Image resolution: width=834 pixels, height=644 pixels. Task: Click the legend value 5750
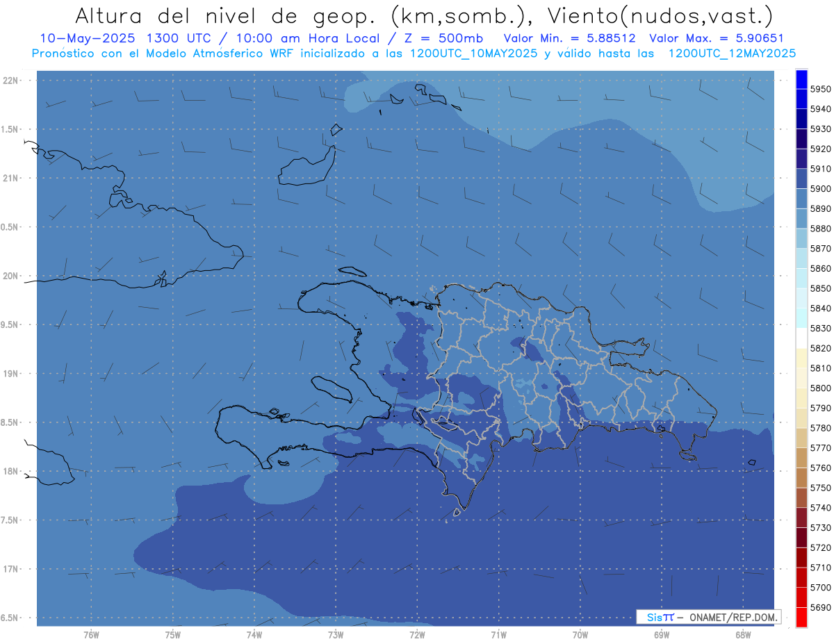821,488
